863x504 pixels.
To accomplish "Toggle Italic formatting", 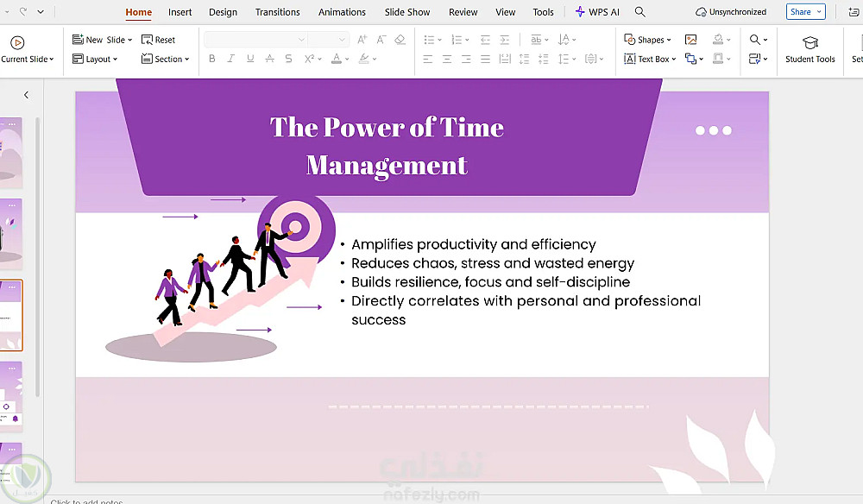I will (231, 59).
